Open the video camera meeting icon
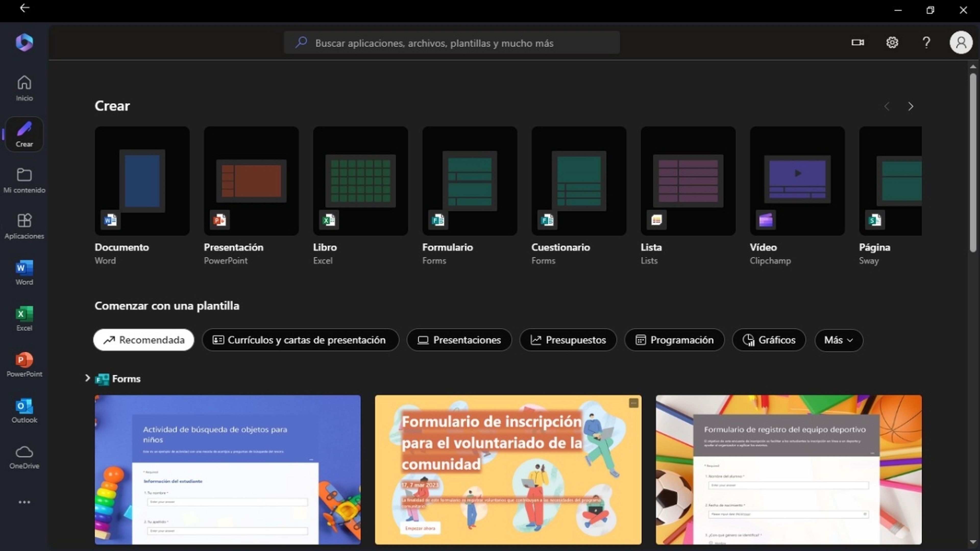Image resolution: width=980 pixels, height=551 pixels. pos(857,42)
